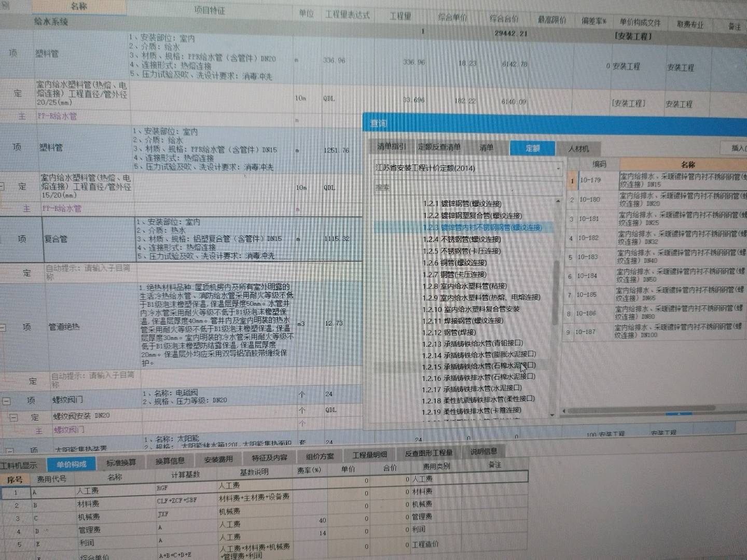Switch to the 清单指引 tab in query dialog
This screenshot has height=560, width=747.
[392, 147]
